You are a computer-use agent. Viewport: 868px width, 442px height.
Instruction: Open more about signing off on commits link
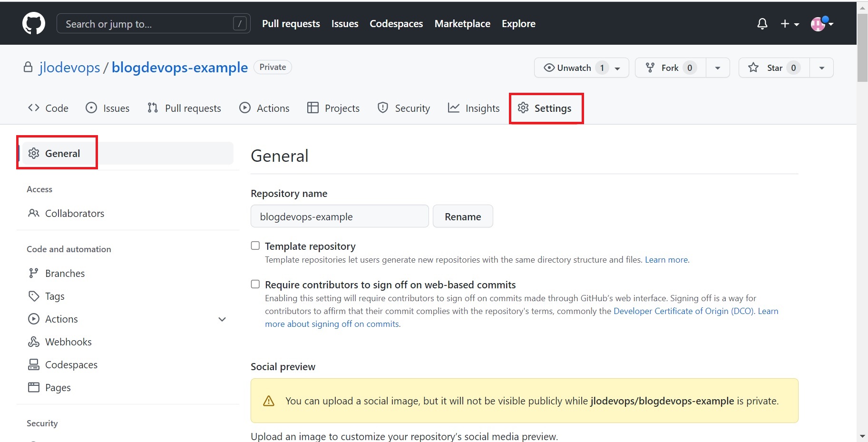[x=332, y=324]
